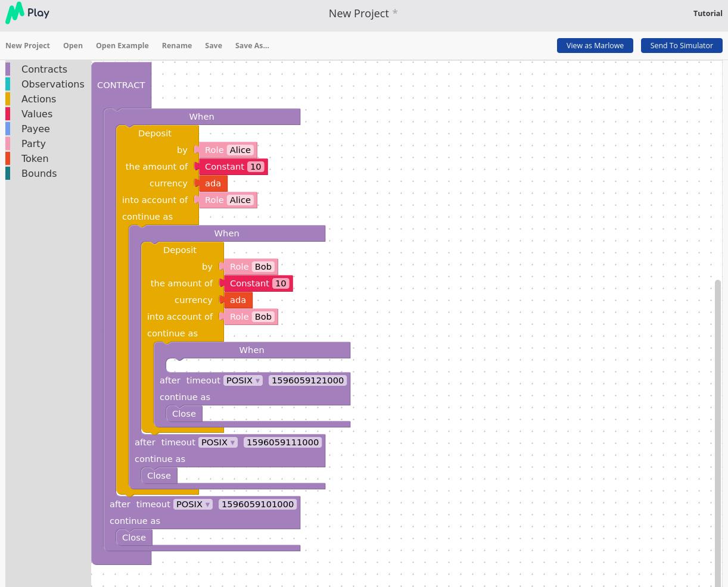The height and width of the screenshot is (587, 728).
Task: Select Close block under timeout 1596059101000
Action: coord(134,538)
